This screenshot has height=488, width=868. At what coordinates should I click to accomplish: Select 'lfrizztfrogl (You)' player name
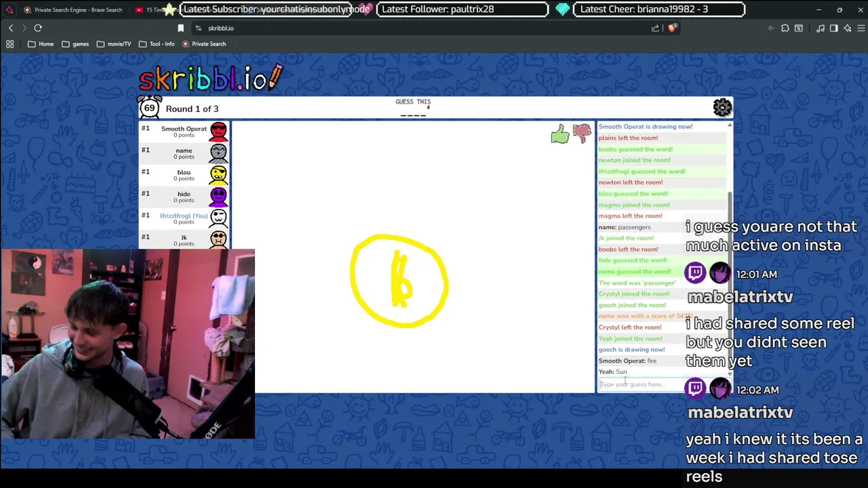(184, 216)
